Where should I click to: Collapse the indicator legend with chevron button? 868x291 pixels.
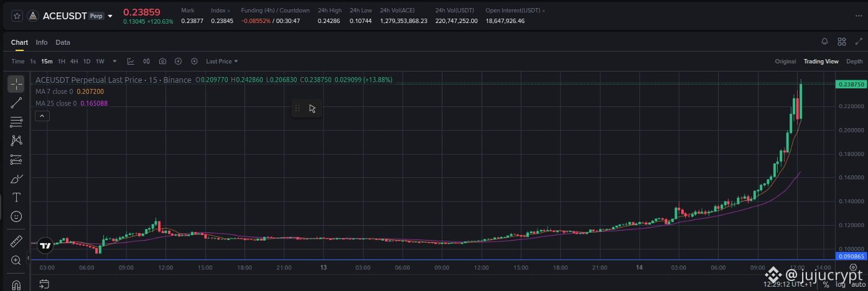pyautogui.click(x=42, y=116)
